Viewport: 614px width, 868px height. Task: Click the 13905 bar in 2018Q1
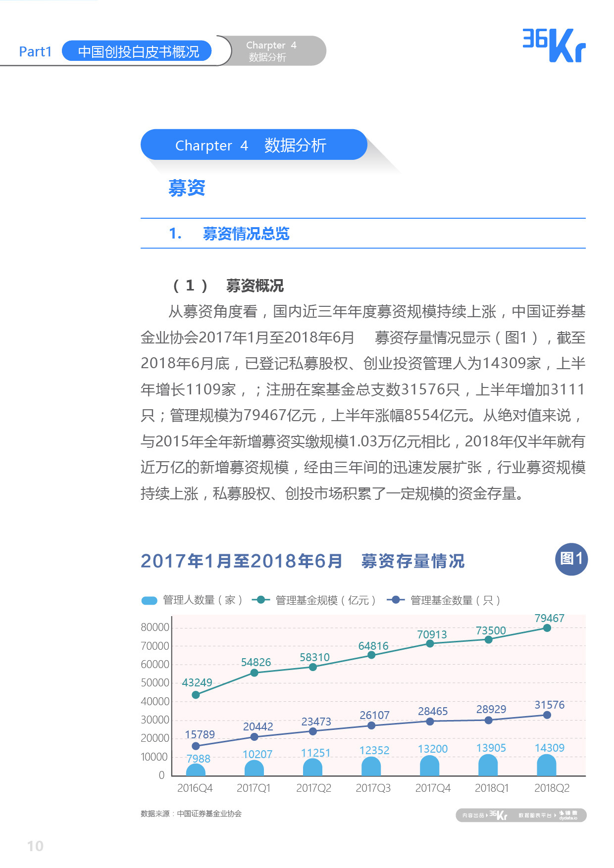coord(488,765)
